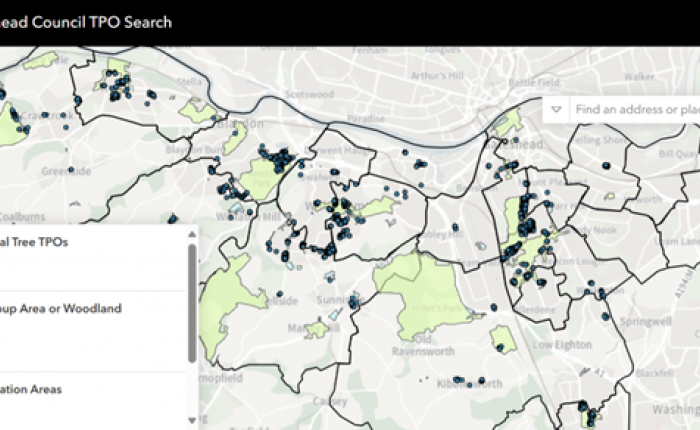Open the search source dropdown arrow
Screen dimensions: 700x430
pos(556,109)
